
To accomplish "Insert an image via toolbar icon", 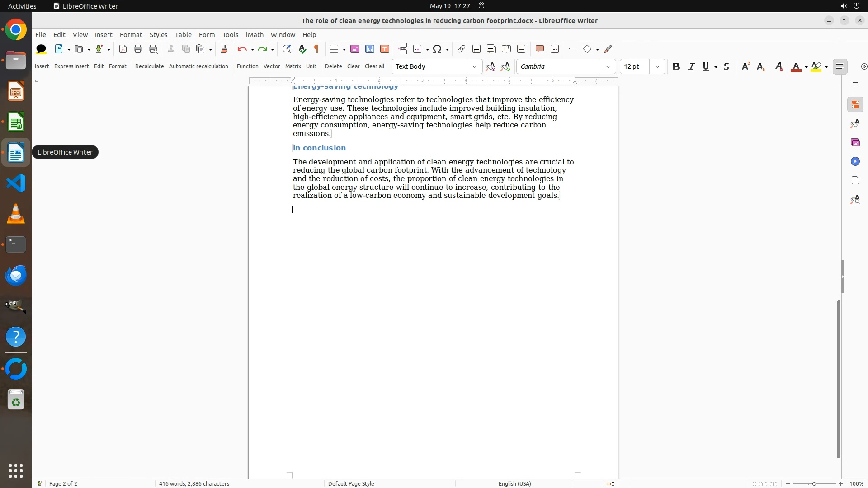I will coord(355,49).
